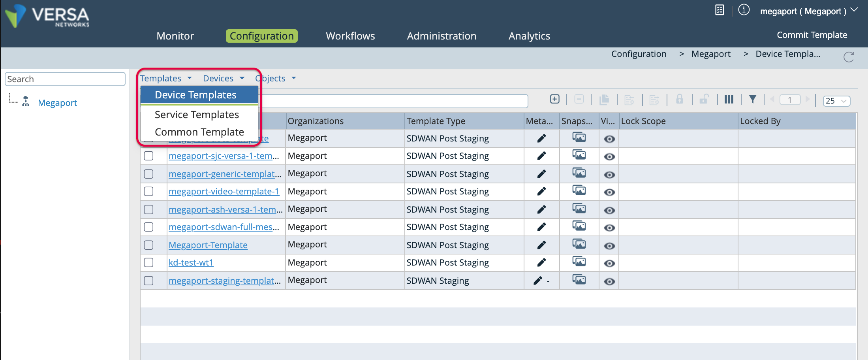Click the Commit Template button
This screenshot has height=360, width=868.
pos(812,35)
